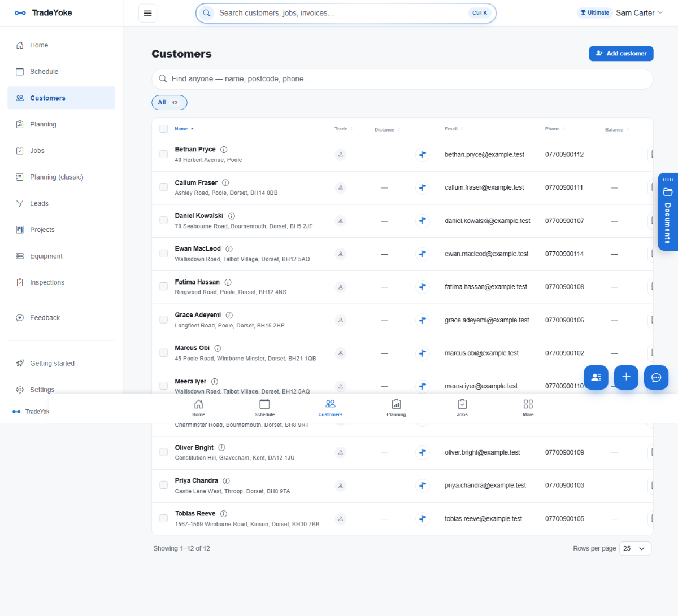Select the All 12 filter chip
This screenshot has width=678, height=616.
pos(169,103)
